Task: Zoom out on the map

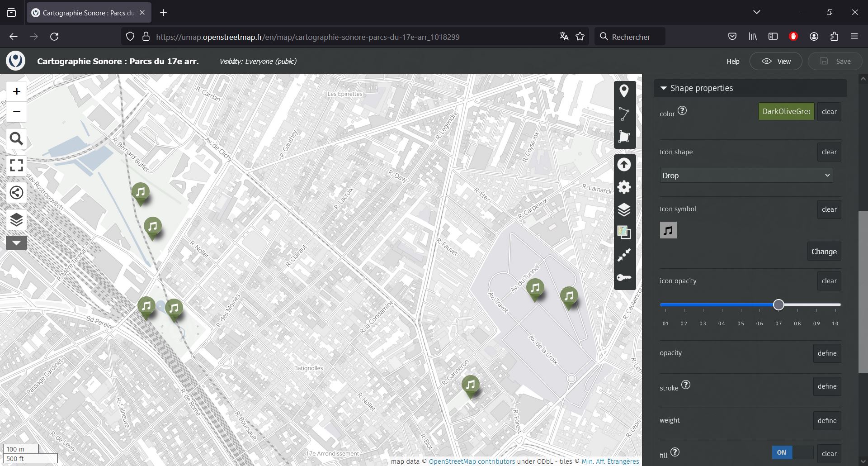Action: [x=17, y=112]
